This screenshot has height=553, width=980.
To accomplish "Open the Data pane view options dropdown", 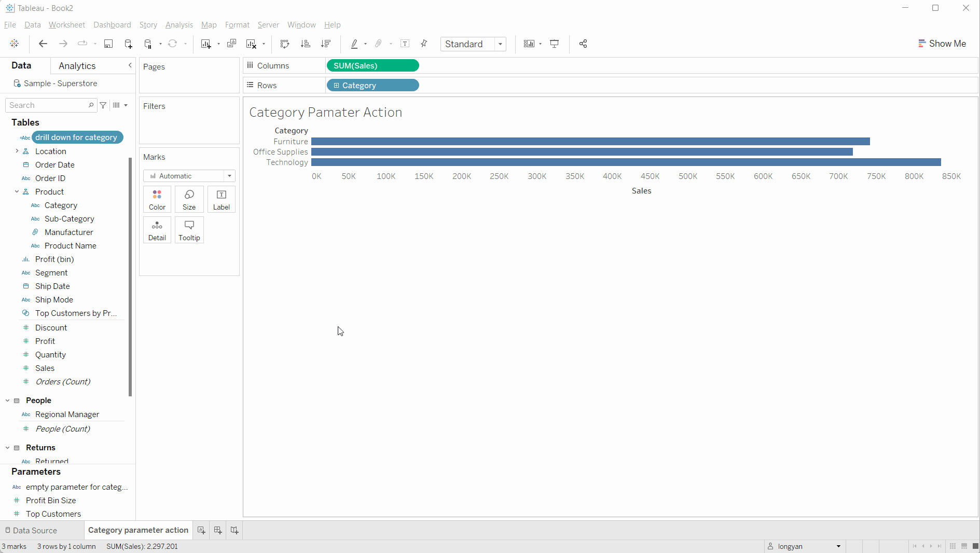I will [120, 105].
